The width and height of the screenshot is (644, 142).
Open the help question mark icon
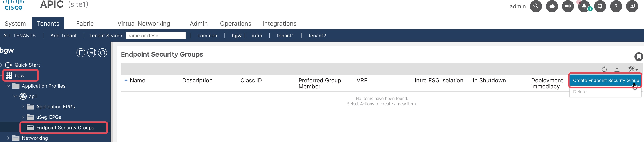616,6
